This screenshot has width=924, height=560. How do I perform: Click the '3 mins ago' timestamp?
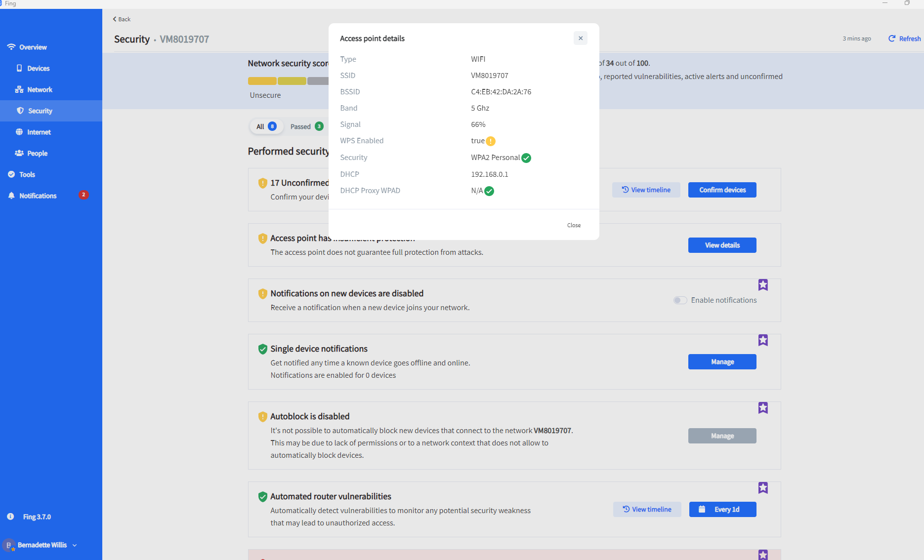click(x=856, y=39)
